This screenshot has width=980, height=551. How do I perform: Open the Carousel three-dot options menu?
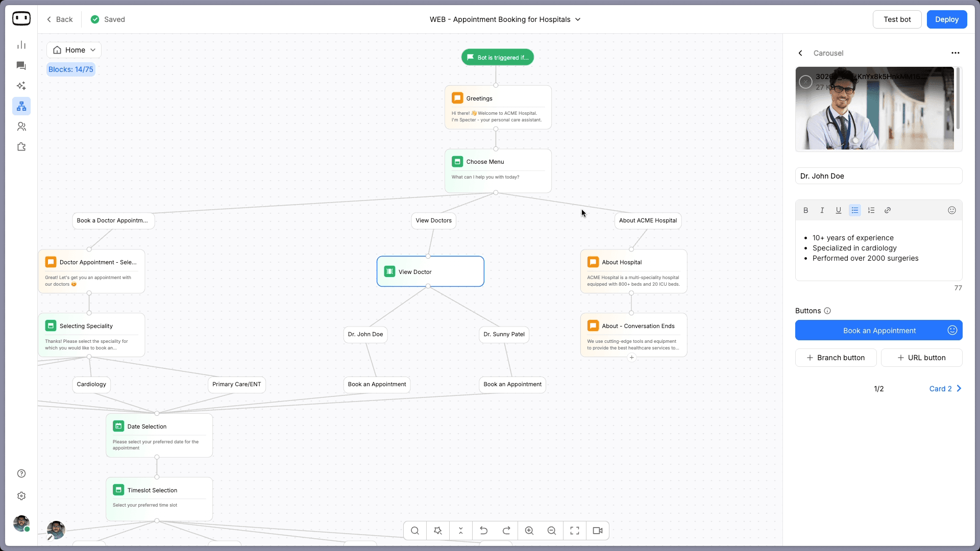pyautogui.click(x=955, y=53)
